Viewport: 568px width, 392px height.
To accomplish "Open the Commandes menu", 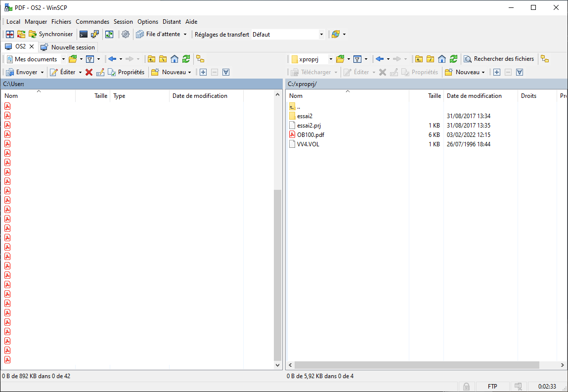I will pyautogui.click(x=92, y=22).
